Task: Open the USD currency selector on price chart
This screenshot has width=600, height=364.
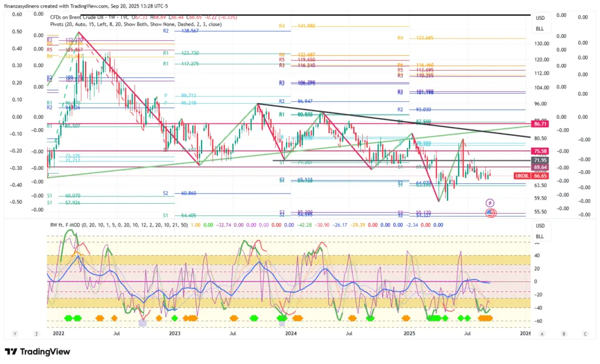Action: click(x=540, y=18)
